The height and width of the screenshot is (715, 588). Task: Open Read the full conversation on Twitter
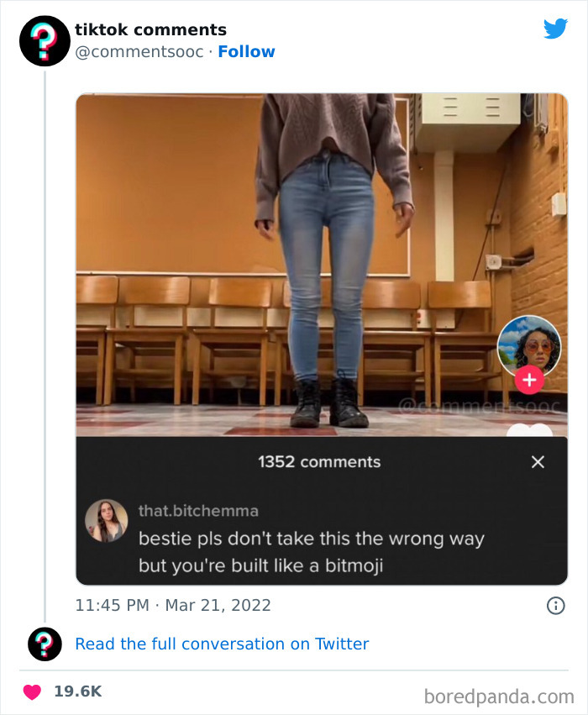click(222, 644)
